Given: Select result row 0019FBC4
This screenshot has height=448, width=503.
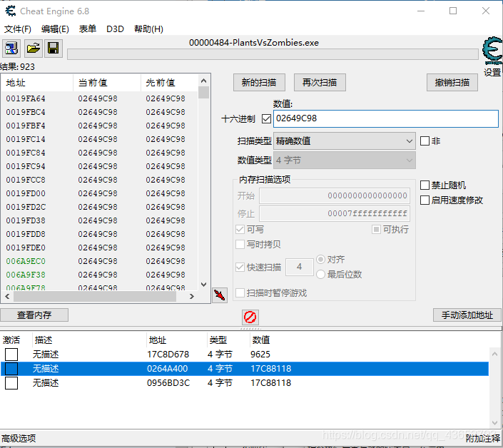Looking at the screenshot, I should (x=99, y=112).
